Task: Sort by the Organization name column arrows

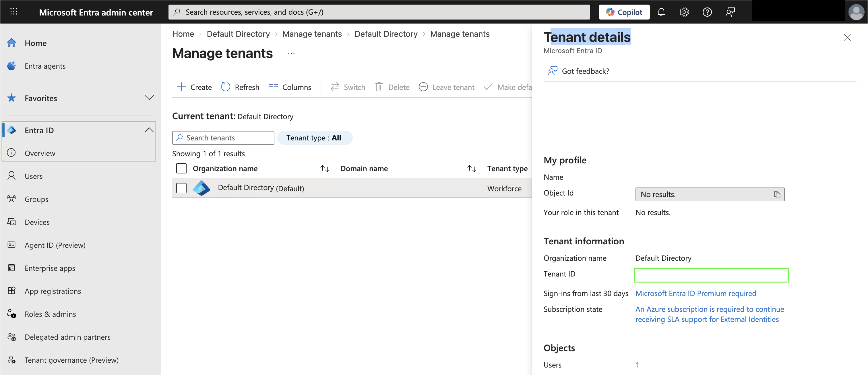Action: click(324, 169)
